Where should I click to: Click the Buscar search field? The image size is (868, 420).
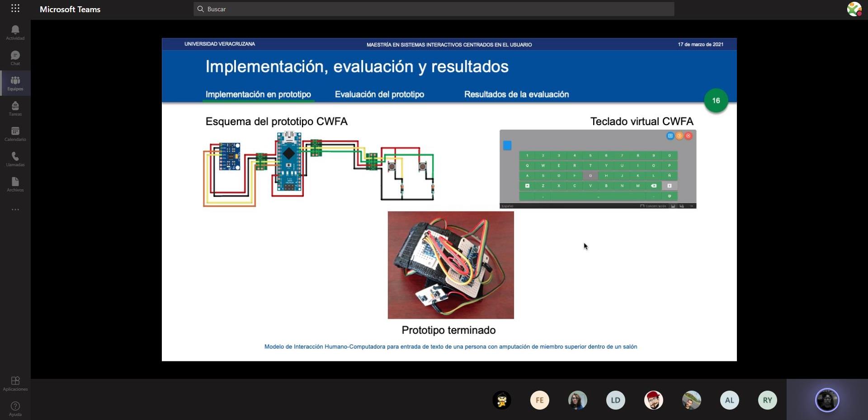[x=434, y=9]
